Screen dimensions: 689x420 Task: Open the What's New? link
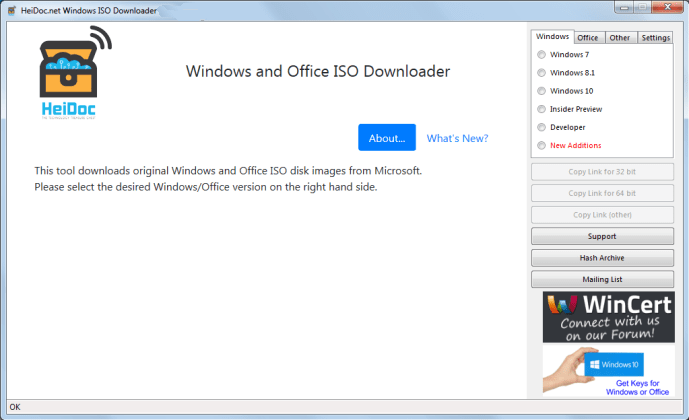point(457,138)
